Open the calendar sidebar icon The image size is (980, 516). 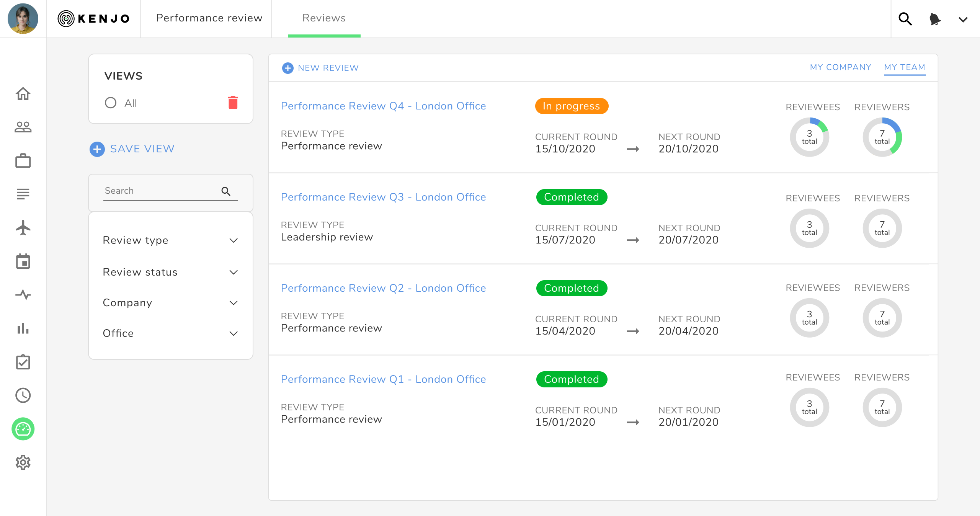pyautogui.click(x=23, y=261)
